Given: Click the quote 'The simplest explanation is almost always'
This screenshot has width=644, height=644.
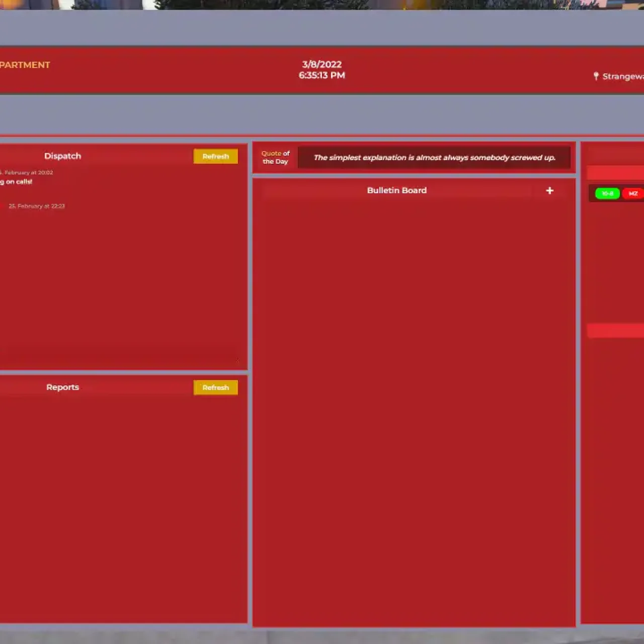Looking at the screenshot, I should [435, 157].
